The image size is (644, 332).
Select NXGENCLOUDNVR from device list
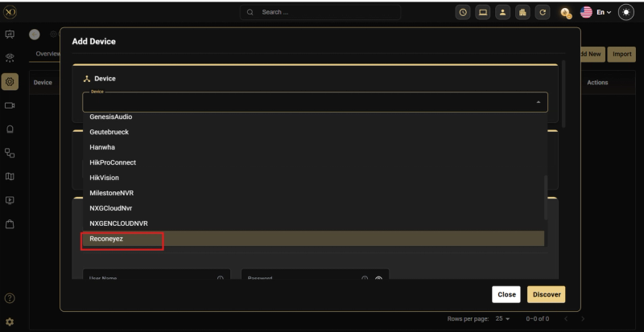(x=314, y=223)
